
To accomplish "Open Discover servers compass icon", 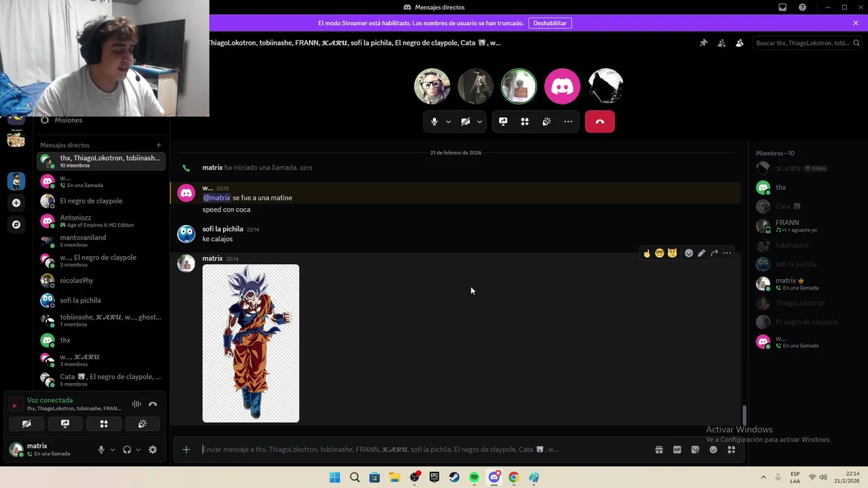I will point(16,224).
